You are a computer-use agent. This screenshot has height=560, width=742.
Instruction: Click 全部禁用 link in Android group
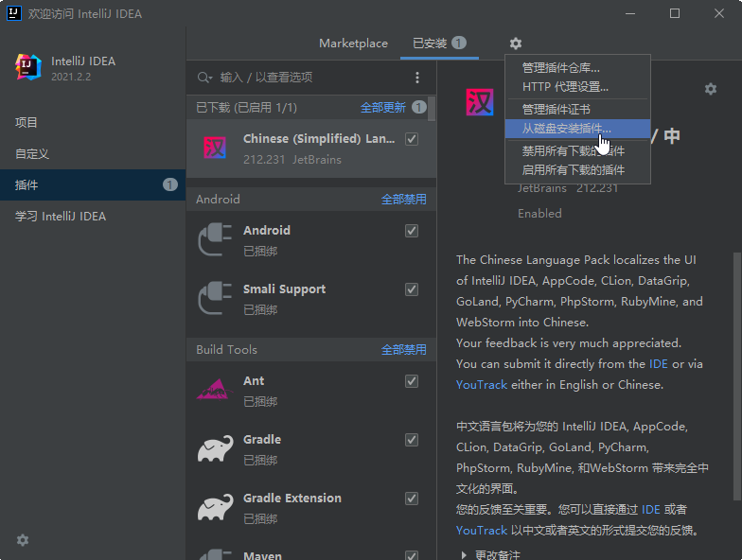click(403, 200)
